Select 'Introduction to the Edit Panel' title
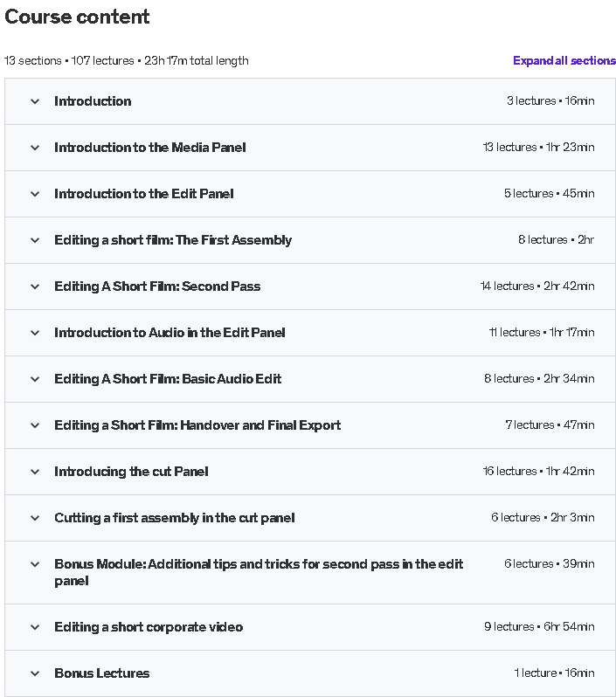616x697 pixels. (x=143, y=194)
